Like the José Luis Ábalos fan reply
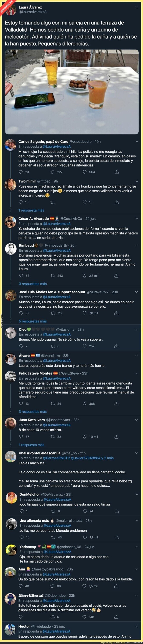143x644 pixels. [x=84, y=313]
